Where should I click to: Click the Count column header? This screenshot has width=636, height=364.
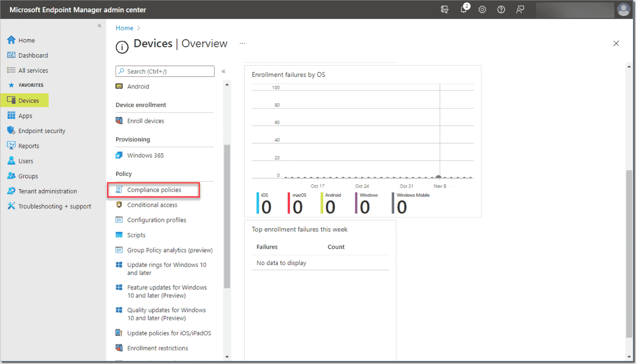pyautogui.click(x=336, y=247)
